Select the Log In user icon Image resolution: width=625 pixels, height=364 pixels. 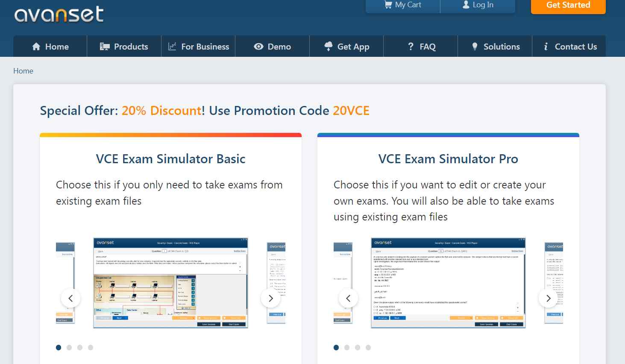click(465, 5)
